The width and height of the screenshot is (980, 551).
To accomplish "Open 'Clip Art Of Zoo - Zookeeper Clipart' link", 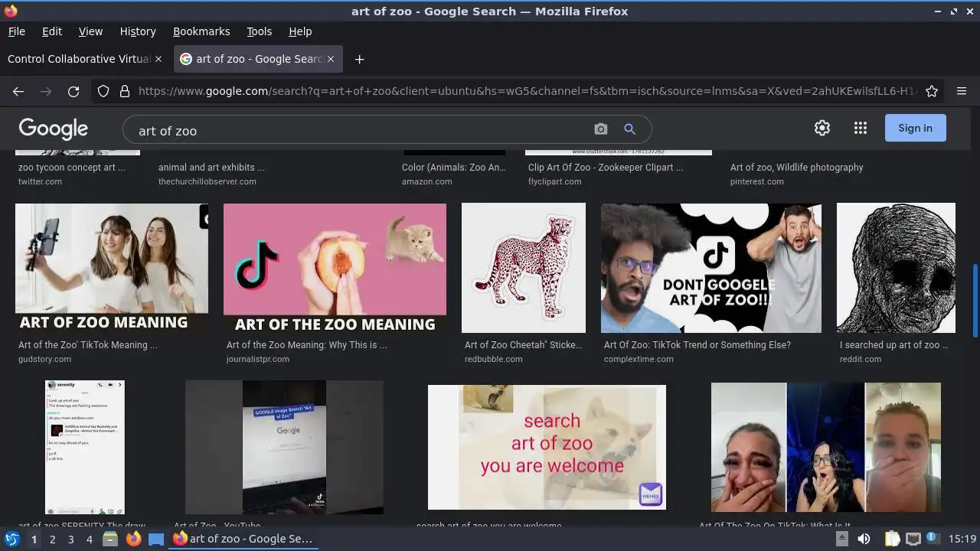I will point(606,168).
